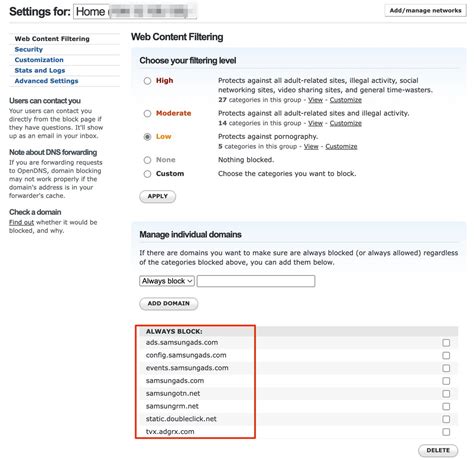Tick the checkbox for ads.samsungads.com
This screenshot has height=460, width=474.
(x=446, y=343)
